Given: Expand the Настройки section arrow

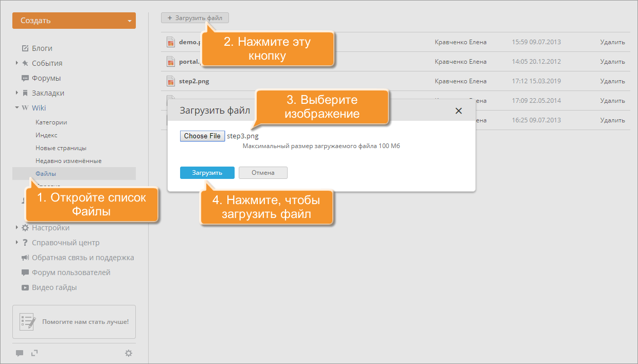Looking at the screenshot, I should pyautogui.click(x=17, y=228).
